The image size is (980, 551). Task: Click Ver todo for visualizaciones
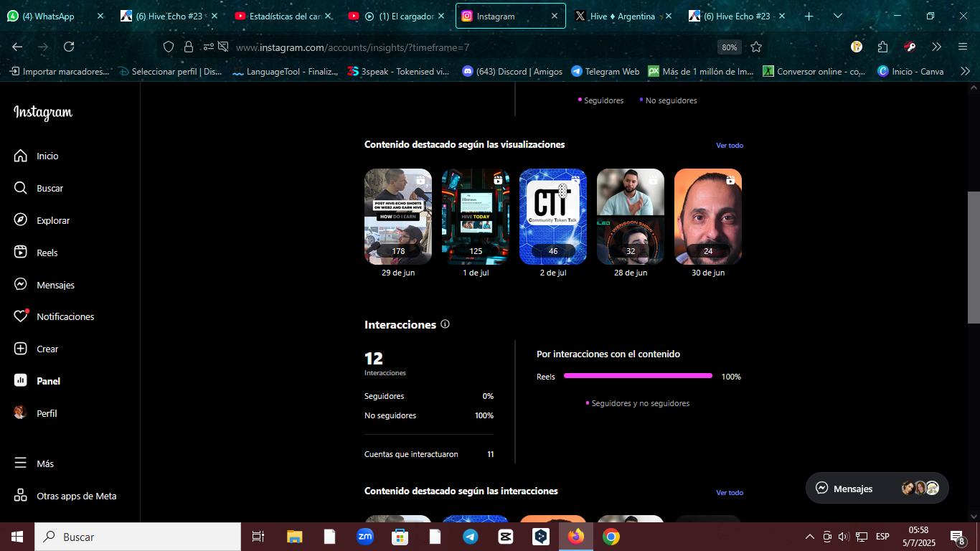[730, 145]
